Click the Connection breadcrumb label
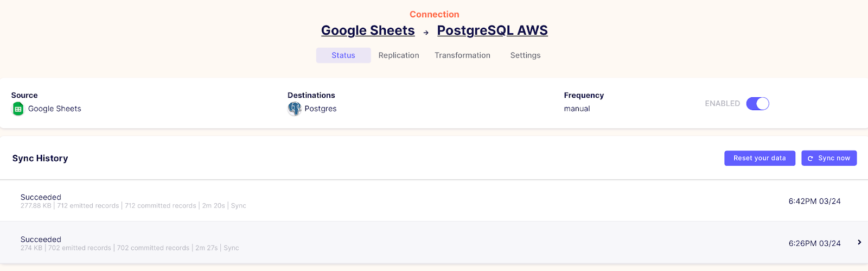 tap(434, 15)
